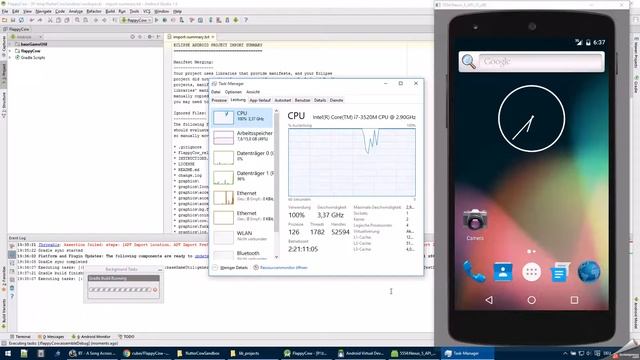The width and height of the screenshot is (640, 360).
Task: Open the TODO tool window button
Action: click(127, 337)
